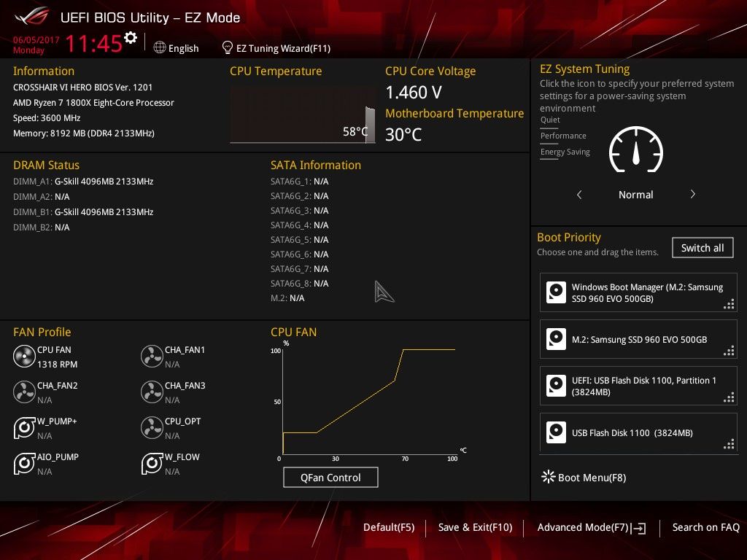Click Memory: 8192 MB (DDR4 2133MHz)
Screen dimensions: 747x560
84,133
